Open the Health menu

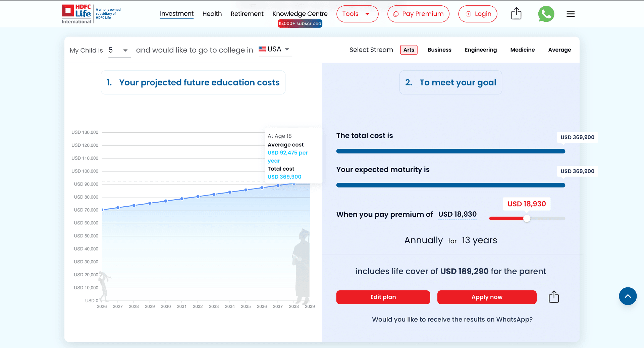click(x=212, y=14)
